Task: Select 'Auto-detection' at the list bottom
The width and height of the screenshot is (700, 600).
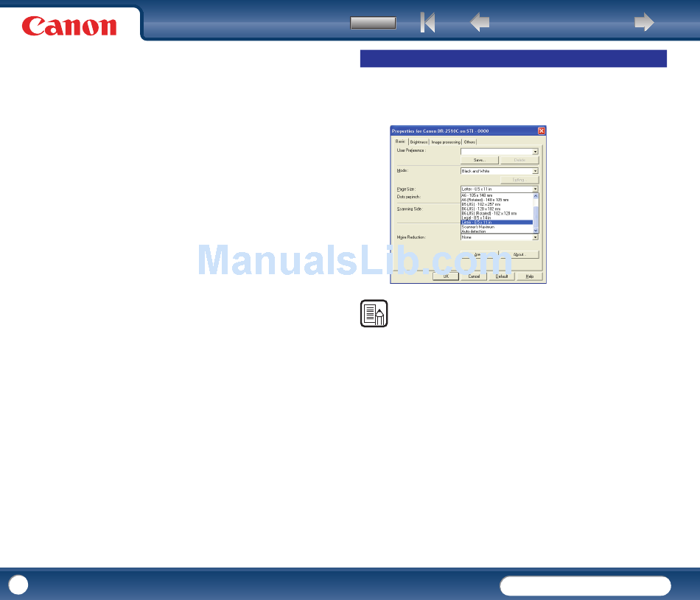Action: click(497, 231)
